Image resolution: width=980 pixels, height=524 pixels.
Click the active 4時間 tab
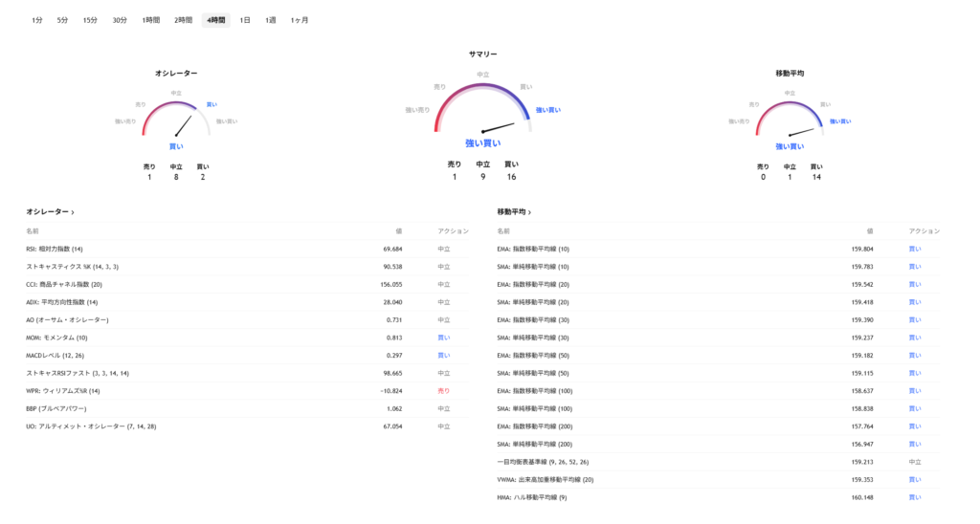click(x=215, y=20)
